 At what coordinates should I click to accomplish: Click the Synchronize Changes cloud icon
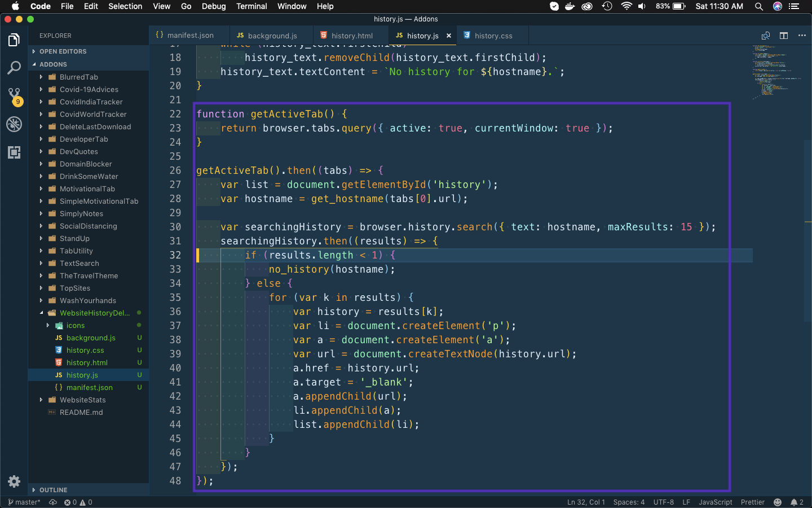(53, 502)
